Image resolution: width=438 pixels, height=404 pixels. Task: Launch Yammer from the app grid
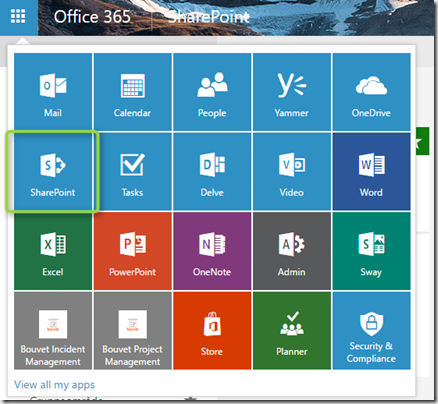click(292, 92)
